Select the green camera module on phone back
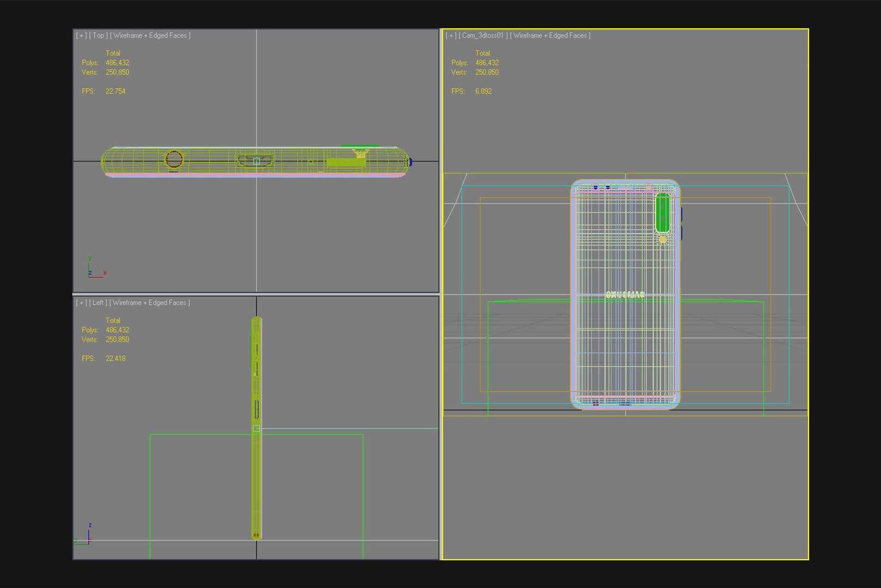Viewport: 881px width, 588px height. click(663, 212)
